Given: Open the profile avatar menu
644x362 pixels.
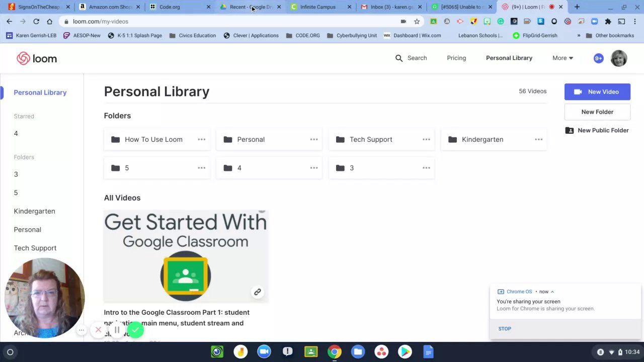Looking at the screenshot, I should point(619,58).
